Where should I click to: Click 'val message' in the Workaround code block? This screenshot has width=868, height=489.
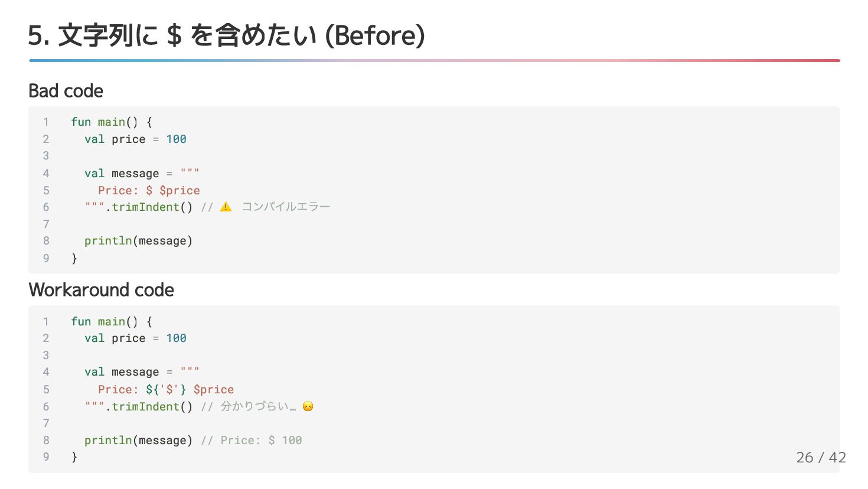tap(122, 372)
